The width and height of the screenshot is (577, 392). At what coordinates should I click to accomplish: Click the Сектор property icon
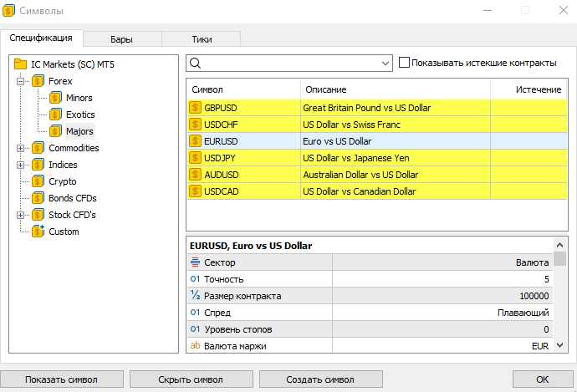pyautogui.click(x=195, y=262)
